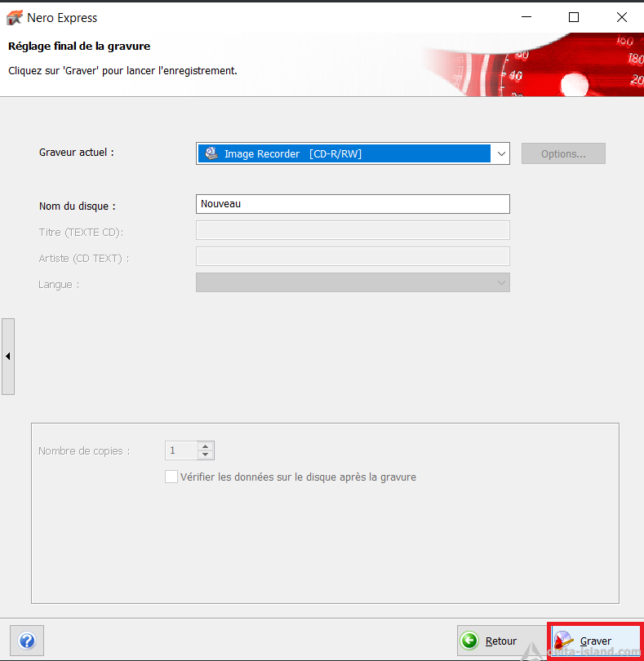Click the Artiste (CD TEXT) field

[x=353, y=256]
